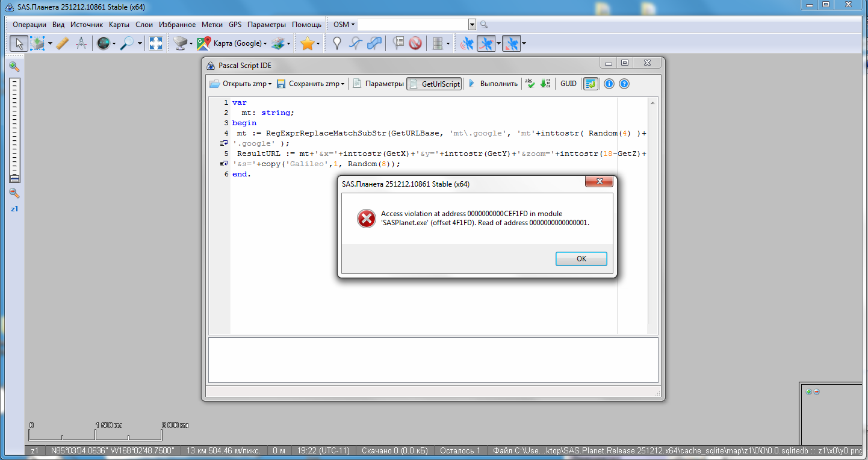Click the add placemark pin icon
This screenshot has width=868, height=460.
337,43
